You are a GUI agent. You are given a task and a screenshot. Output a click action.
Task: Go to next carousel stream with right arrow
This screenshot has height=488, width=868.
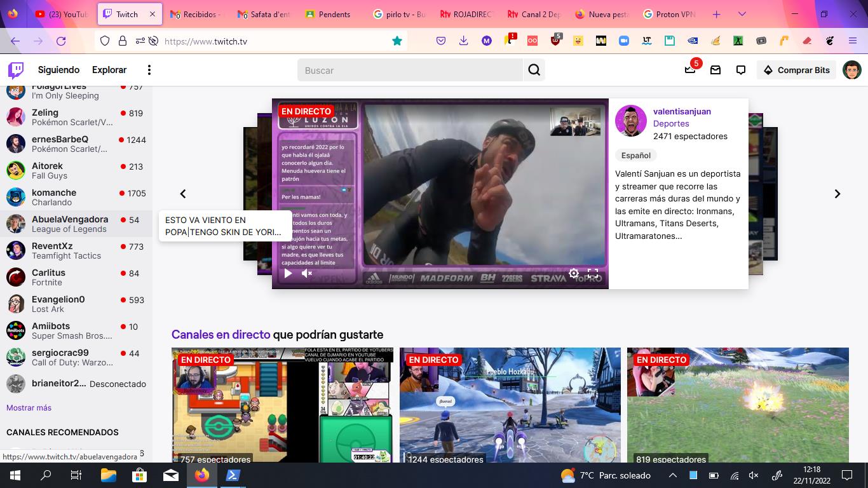coord(837,194)
